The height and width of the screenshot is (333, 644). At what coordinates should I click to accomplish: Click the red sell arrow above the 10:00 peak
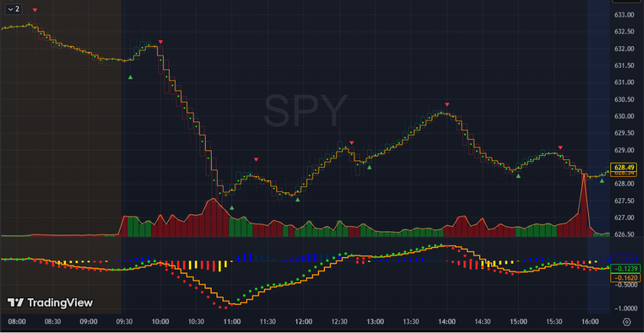pyautogui.click(x=161, y=42)
